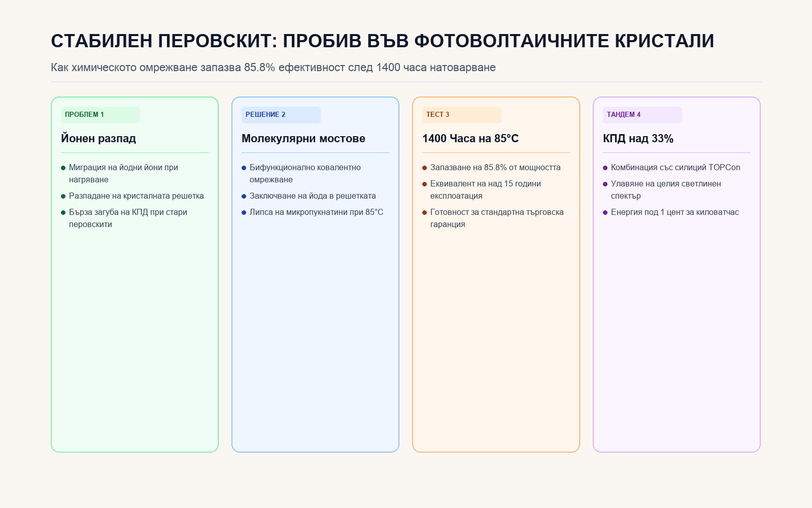This screenshot has height=508, width=812.
Task: Select the 1400 Часа на 85°C heading
Action: [470, 138]
